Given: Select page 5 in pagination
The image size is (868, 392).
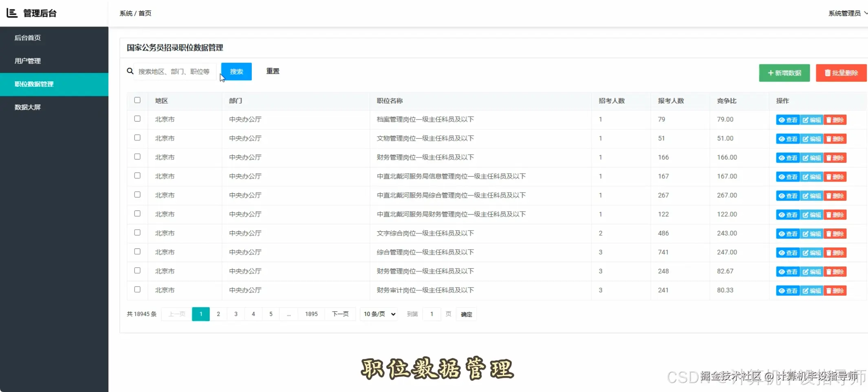Looking at the screenshot, I should 271,314.
